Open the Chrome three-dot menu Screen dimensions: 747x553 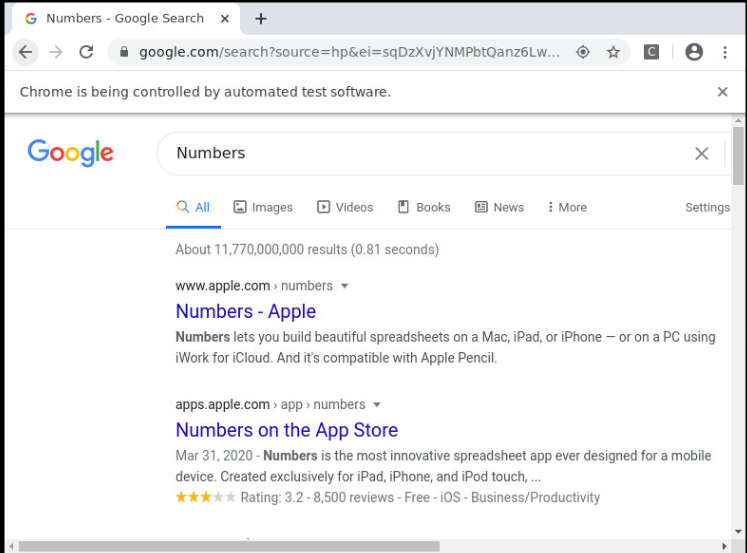coord(725,52)
